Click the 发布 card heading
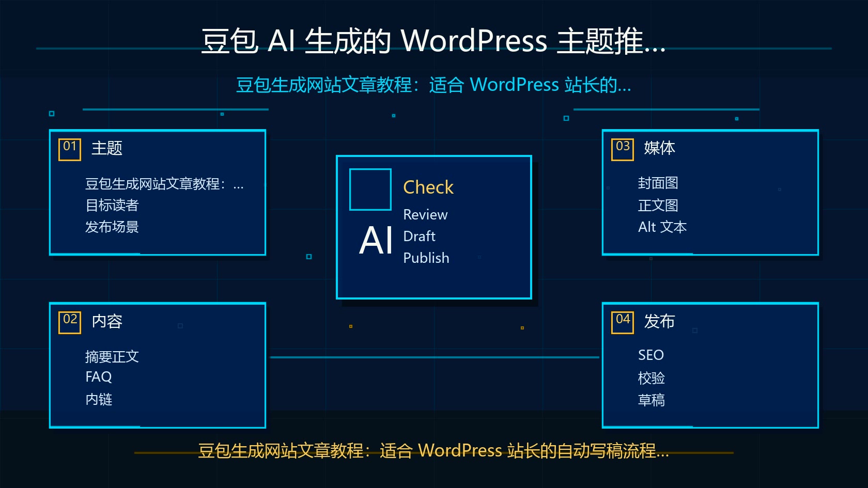868x488 pixels. tap(659, 321)
